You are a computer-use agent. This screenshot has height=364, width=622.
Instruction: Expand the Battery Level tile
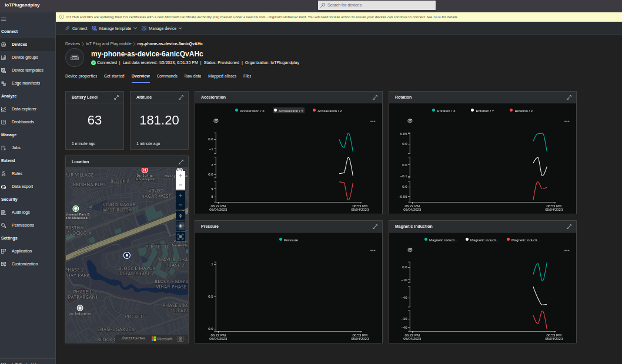116,97
